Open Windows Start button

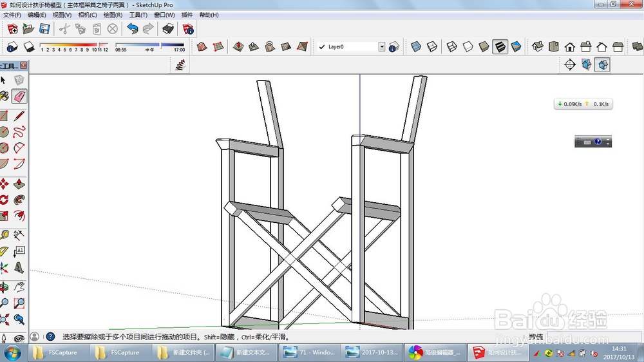coord(12,352)
